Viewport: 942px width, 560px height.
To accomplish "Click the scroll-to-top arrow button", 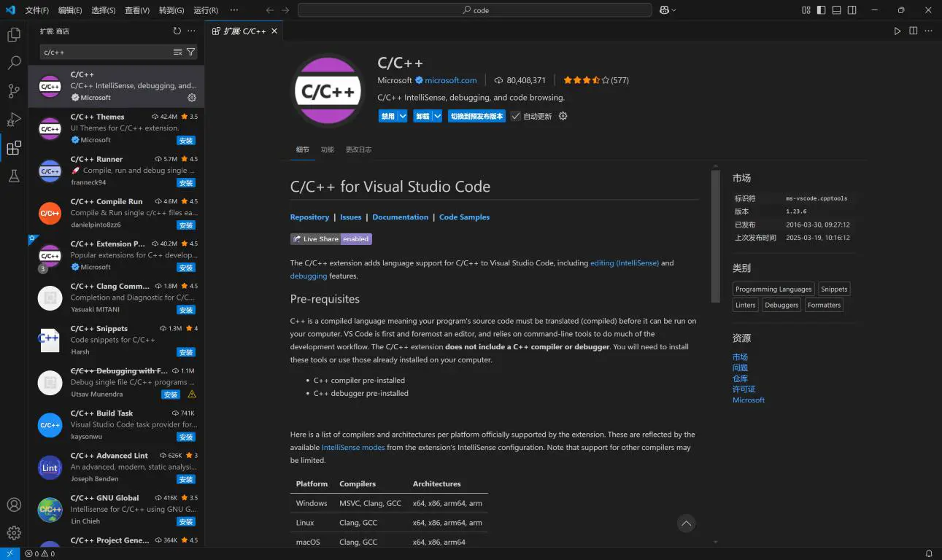I will (x=685, y=523).
